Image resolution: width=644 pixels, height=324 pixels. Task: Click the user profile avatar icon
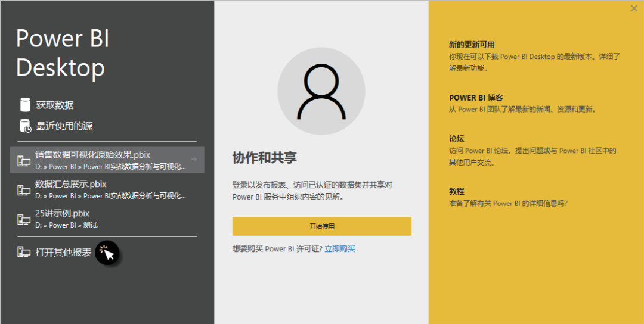[321, 91]
